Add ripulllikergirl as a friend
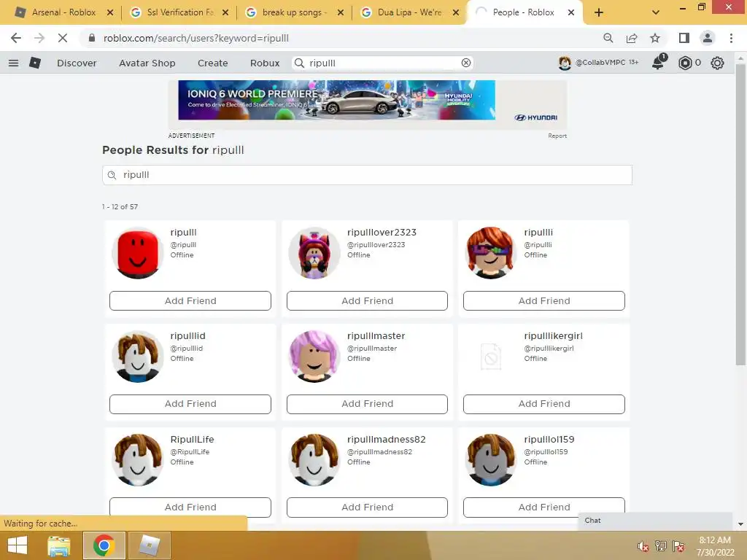The width and height of the screenshot is (747, 560). (544, 404)
